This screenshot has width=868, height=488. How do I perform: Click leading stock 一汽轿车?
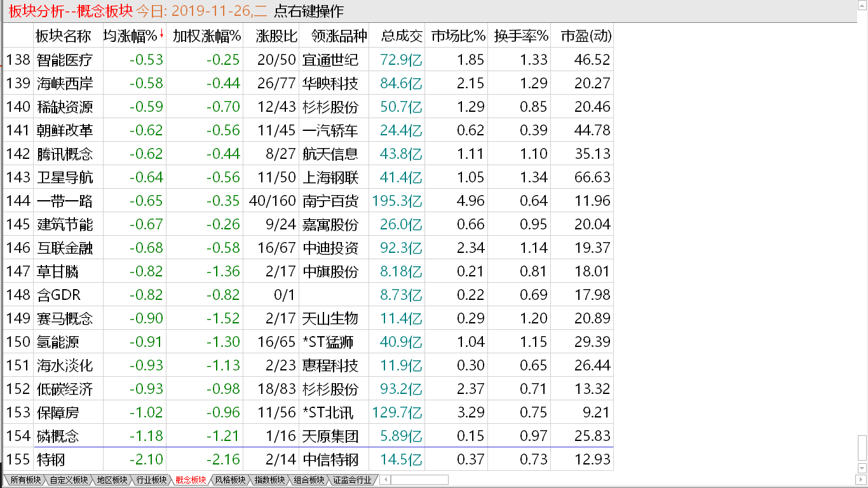pos(330,130)
